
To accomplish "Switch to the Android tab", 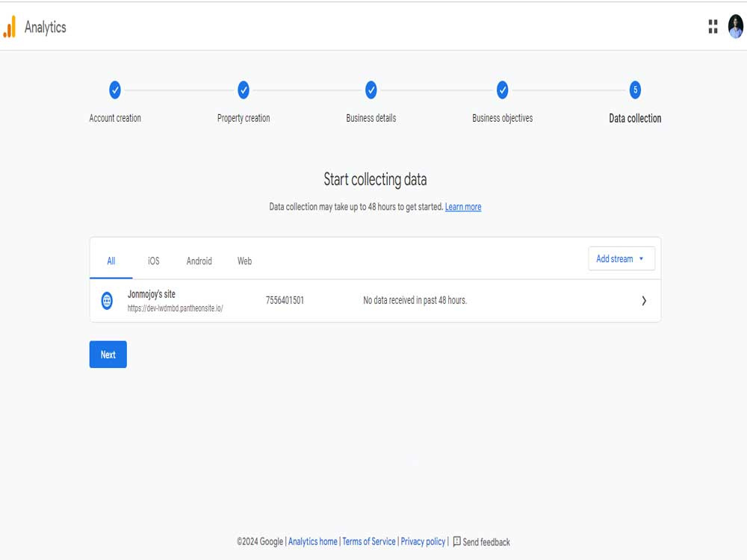I will (x=199, y=261).
